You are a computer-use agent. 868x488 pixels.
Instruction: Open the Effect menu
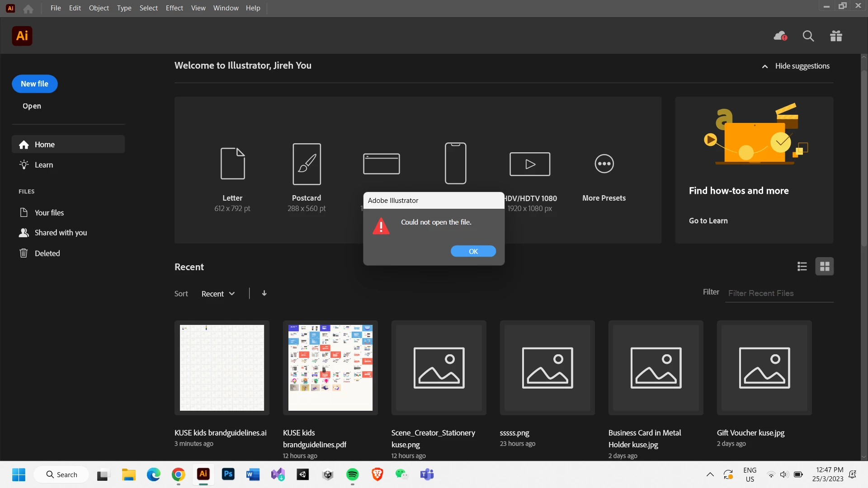[x=174, y=8]
